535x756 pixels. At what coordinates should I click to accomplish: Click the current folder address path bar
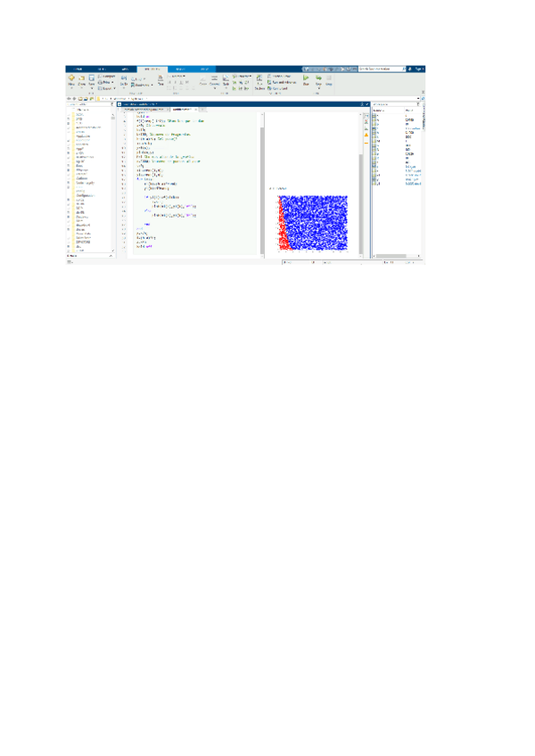pos(258,99)
